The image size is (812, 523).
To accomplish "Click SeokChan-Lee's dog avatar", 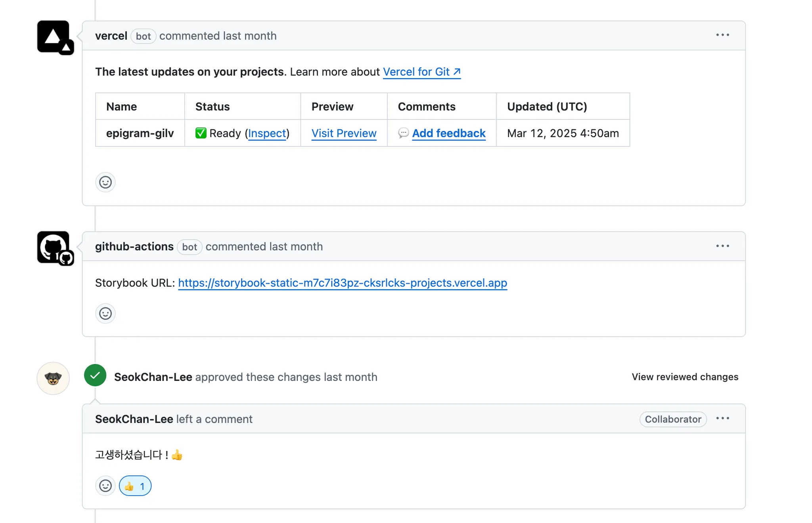I will click(53, 378).
